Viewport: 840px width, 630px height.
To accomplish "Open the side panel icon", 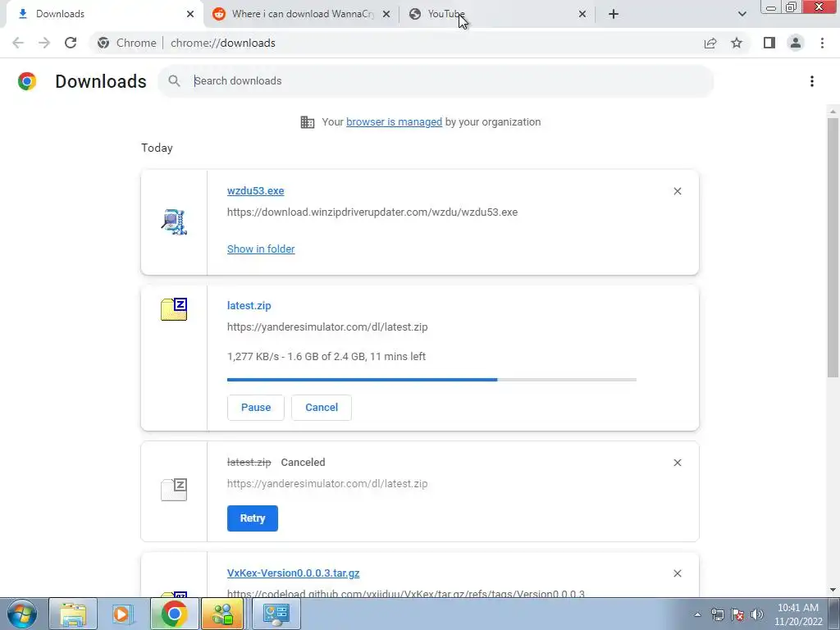I will (769, 43).
